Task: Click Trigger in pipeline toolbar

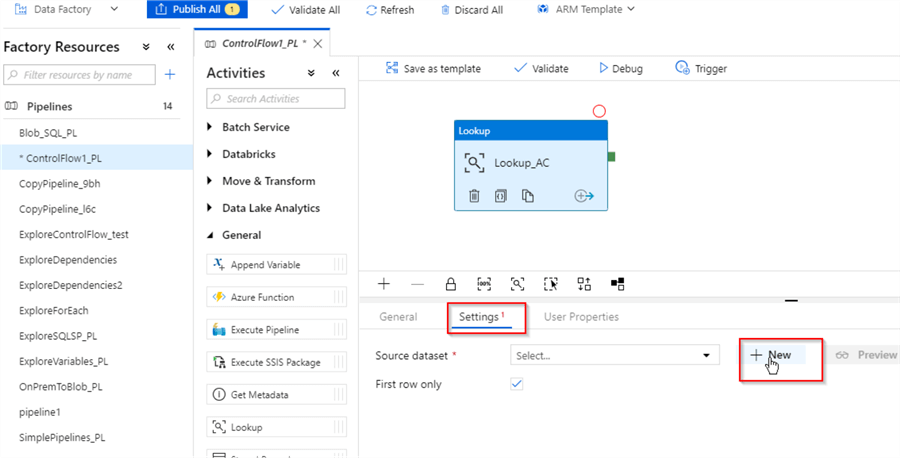Action: pyautogui.click(x=701, y=68)
